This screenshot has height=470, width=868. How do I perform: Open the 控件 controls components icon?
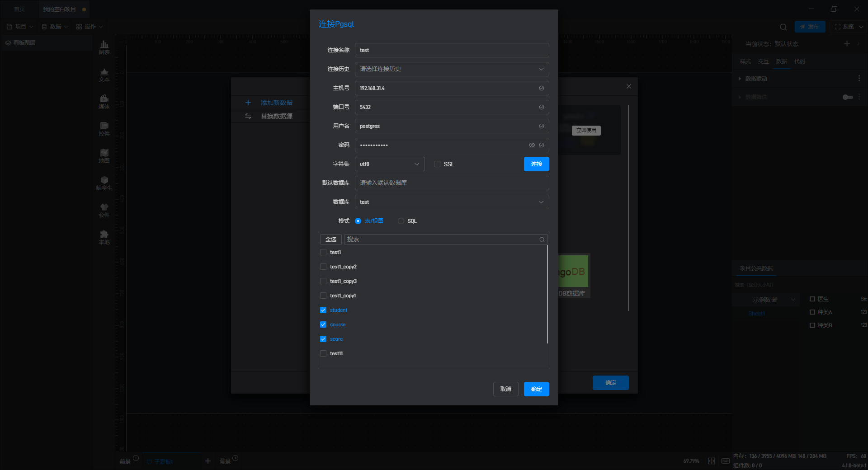(x=104, y=129)
